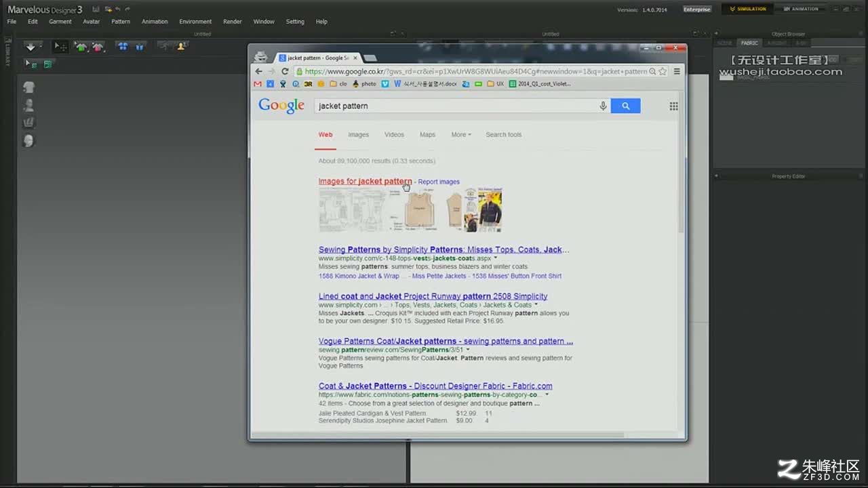Viewport: 868px width, 488px height.
Task: Click the Report images link
Action: click(x=439, y=182)
